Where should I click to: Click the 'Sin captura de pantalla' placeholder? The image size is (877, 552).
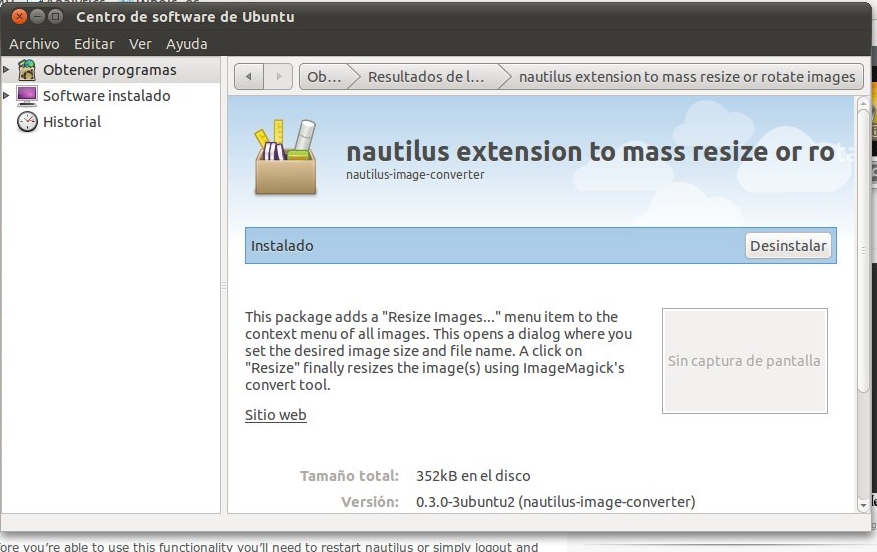[744, 361]
